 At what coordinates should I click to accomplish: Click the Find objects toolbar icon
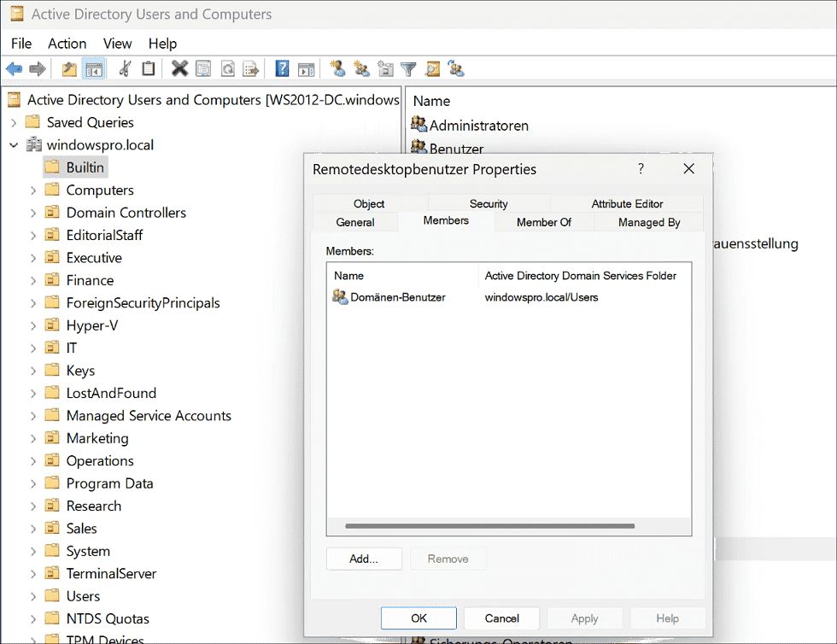(x=432, y=69)
